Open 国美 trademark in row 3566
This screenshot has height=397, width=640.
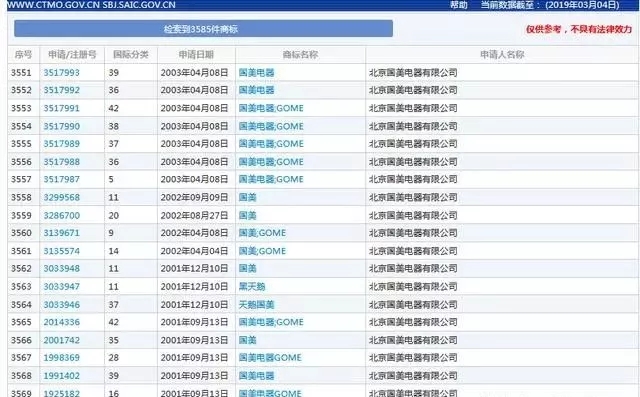pyautogui.click(x=247, y=340)
